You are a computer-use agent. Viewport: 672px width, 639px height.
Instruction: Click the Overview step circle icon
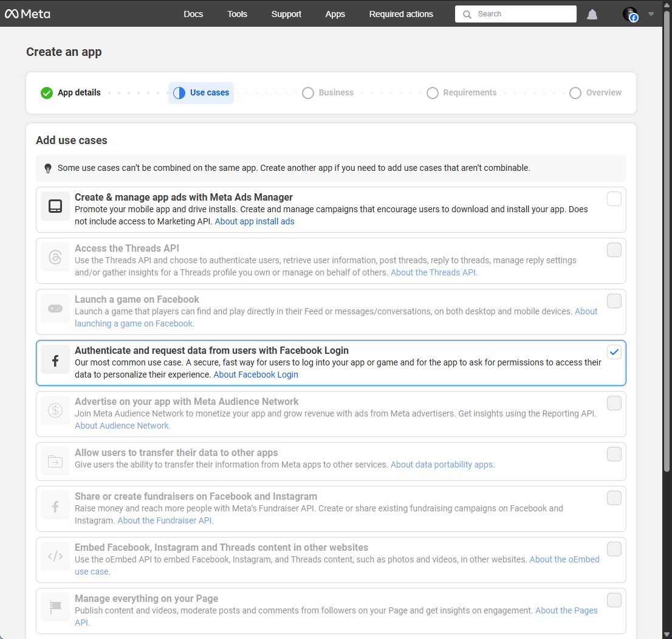[x=575, y=92]
